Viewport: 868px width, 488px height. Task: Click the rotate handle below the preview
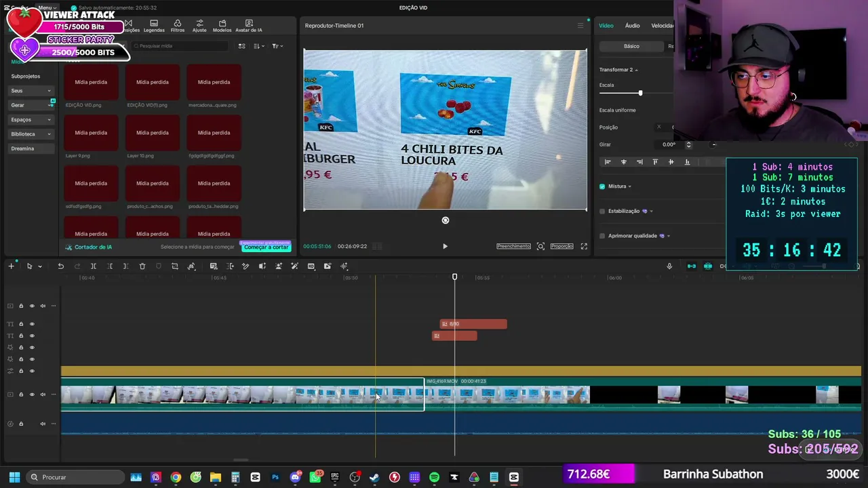(446, 220)
